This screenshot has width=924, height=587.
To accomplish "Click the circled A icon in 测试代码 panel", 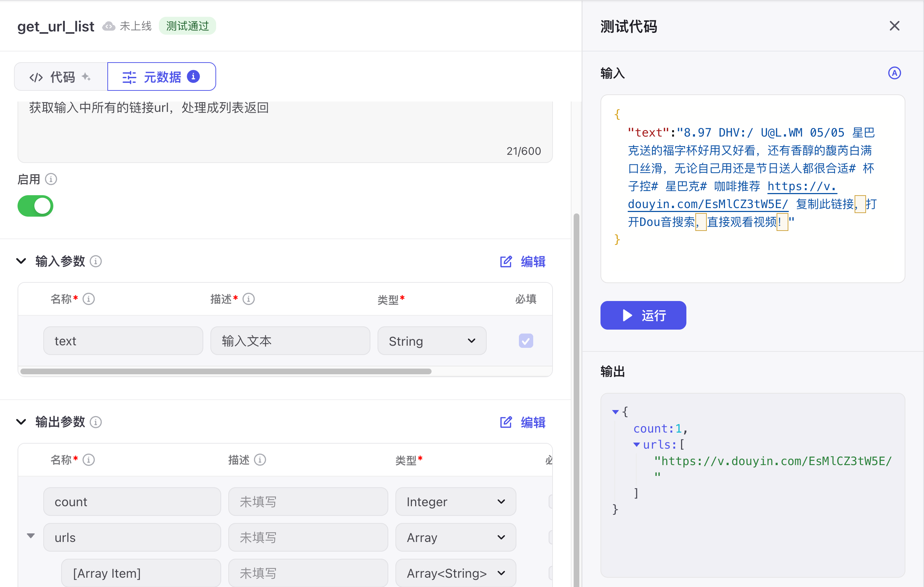I will pos(895,73).
